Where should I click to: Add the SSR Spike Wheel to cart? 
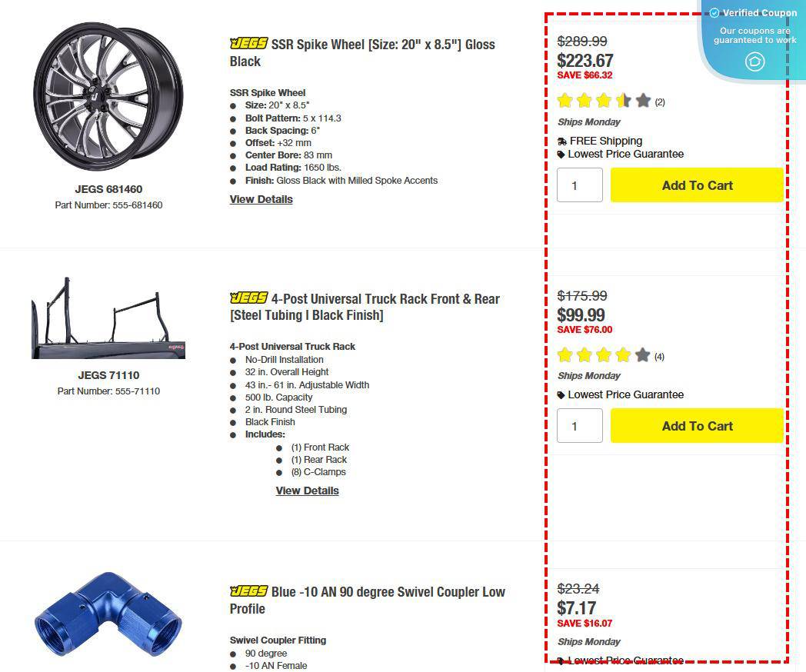696,185
